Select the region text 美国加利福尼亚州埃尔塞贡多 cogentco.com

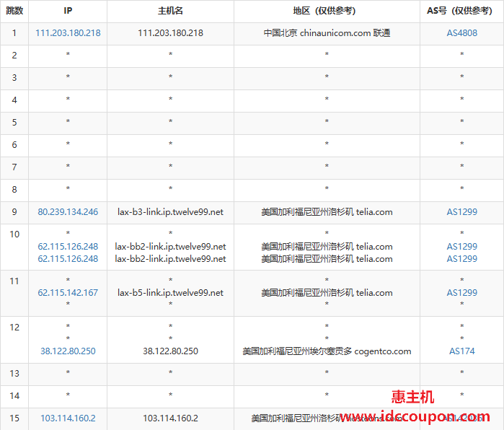point(327,351)
